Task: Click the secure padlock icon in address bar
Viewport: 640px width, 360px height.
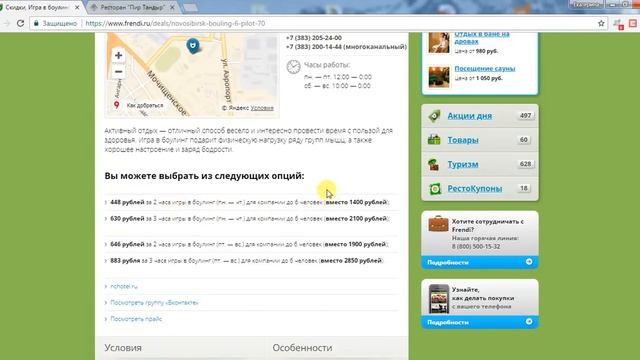Action: click(36, 23)
